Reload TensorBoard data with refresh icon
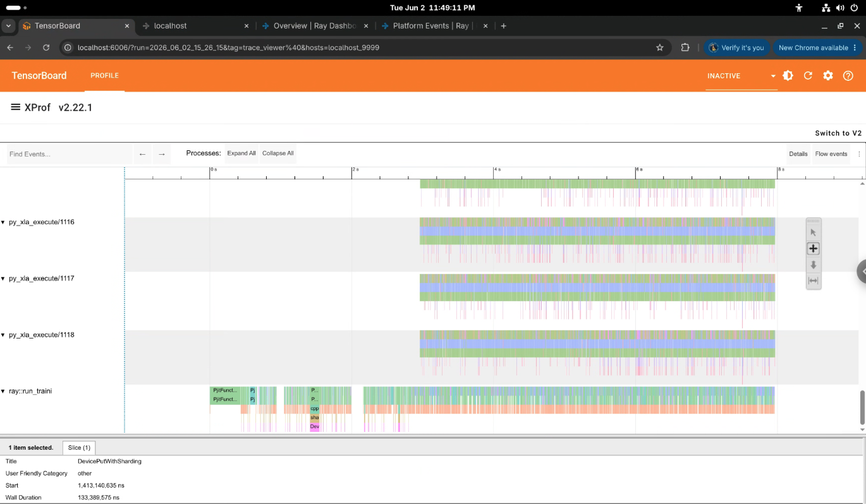 [808, 76]
